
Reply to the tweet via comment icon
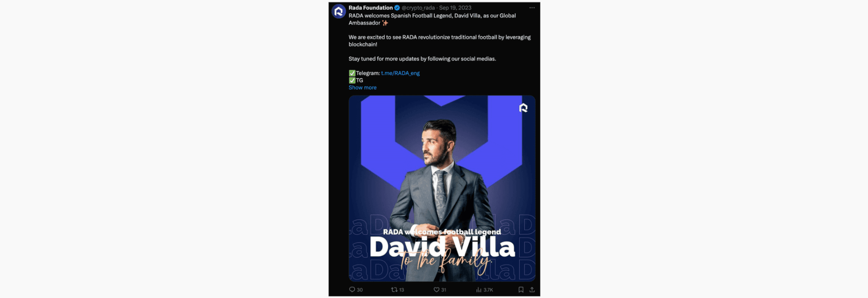click(352, 290)
